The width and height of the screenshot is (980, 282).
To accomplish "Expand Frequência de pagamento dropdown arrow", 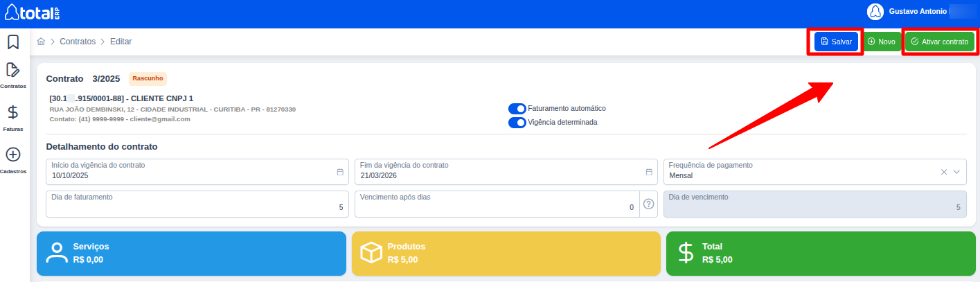I will [x=957, y=172].
